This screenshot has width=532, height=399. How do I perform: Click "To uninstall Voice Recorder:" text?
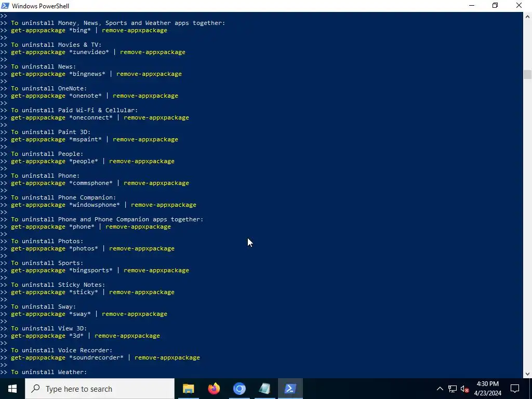[62, 351]
